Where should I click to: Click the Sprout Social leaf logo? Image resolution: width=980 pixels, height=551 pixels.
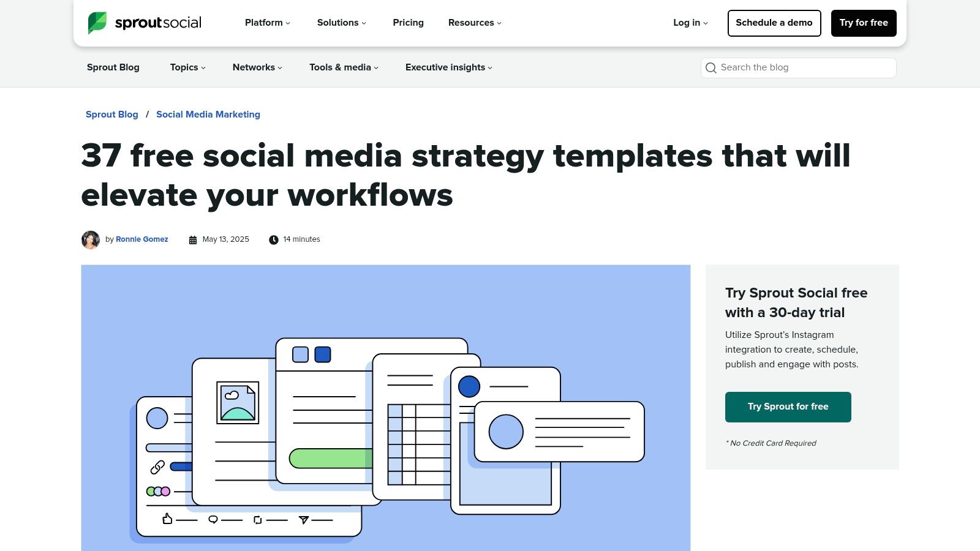point(96,23)
